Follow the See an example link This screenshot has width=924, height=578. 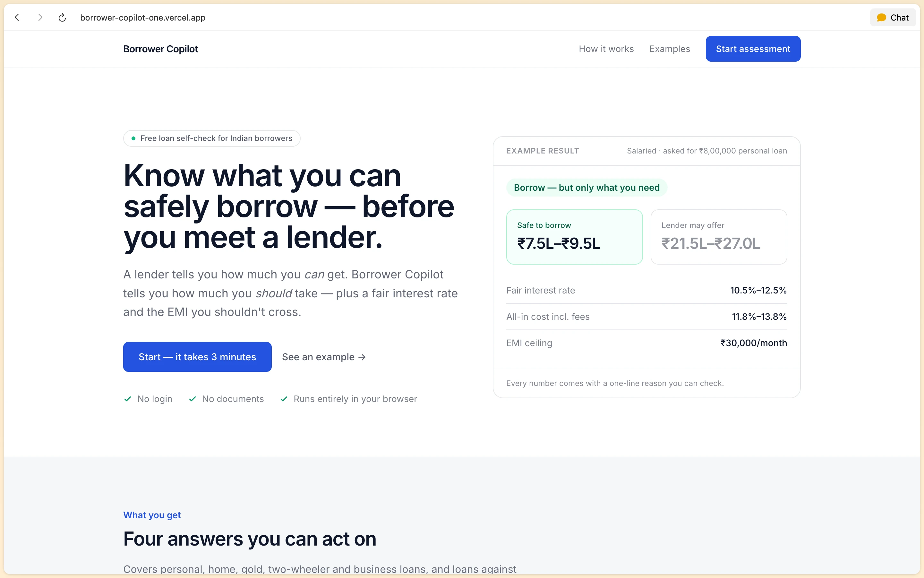(x=324, y=357)
